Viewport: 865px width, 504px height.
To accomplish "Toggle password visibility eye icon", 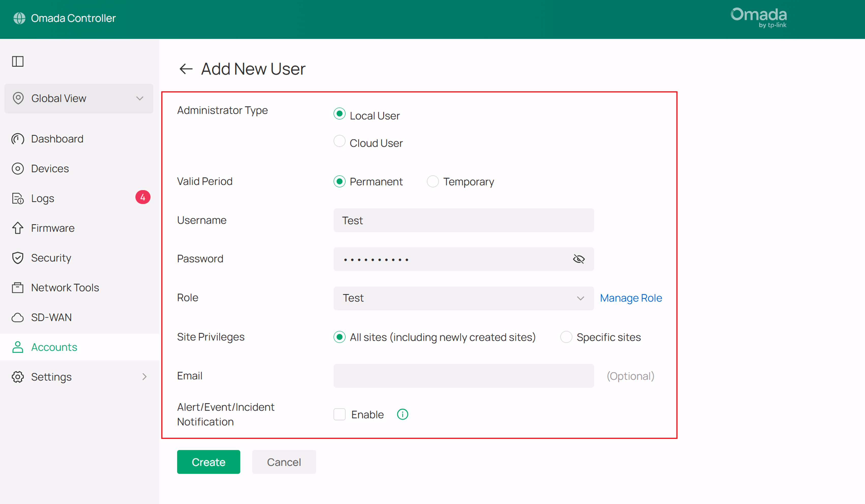I will [x=579, y=259].
